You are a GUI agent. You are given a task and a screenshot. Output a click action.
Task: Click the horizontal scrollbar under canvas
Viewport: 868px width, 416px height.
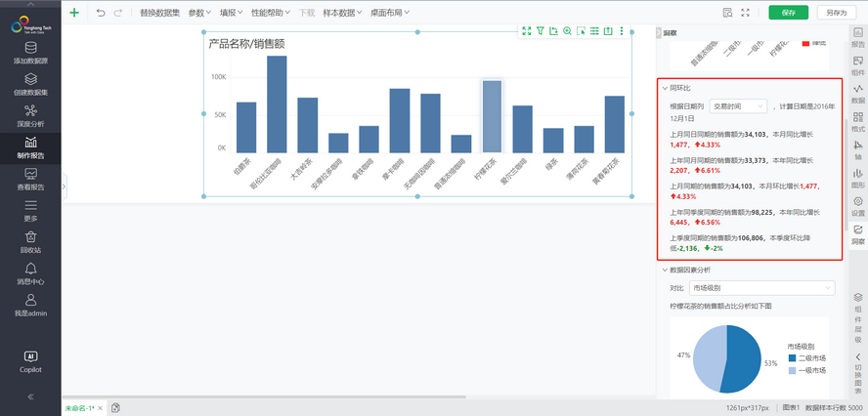[265, 396]
